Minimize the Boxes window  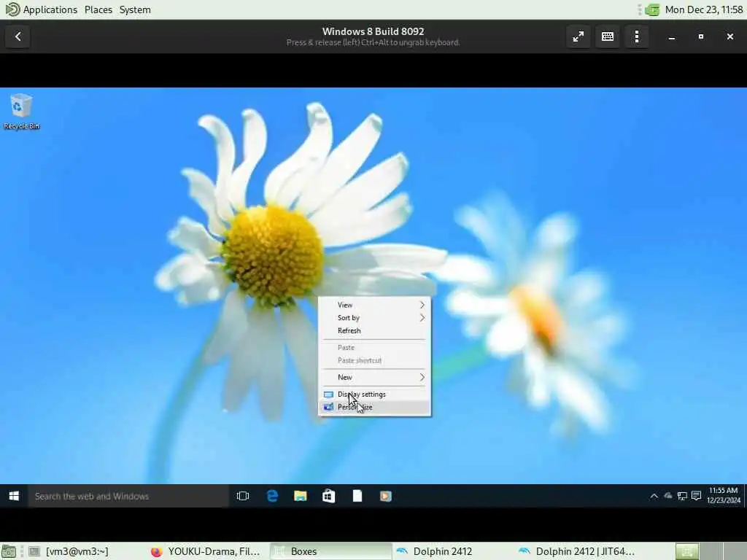coord(672,36)
